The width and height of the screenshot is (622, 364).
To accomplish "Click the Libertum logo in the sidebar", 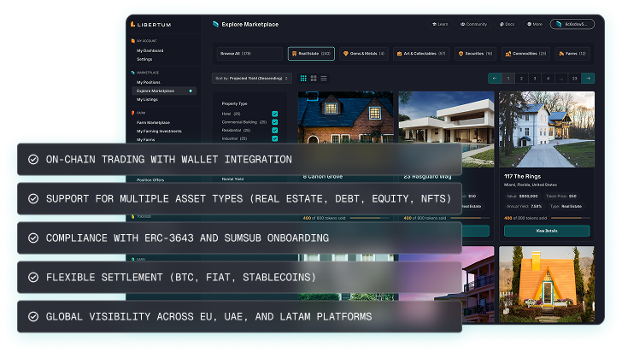I will [150, 25].
